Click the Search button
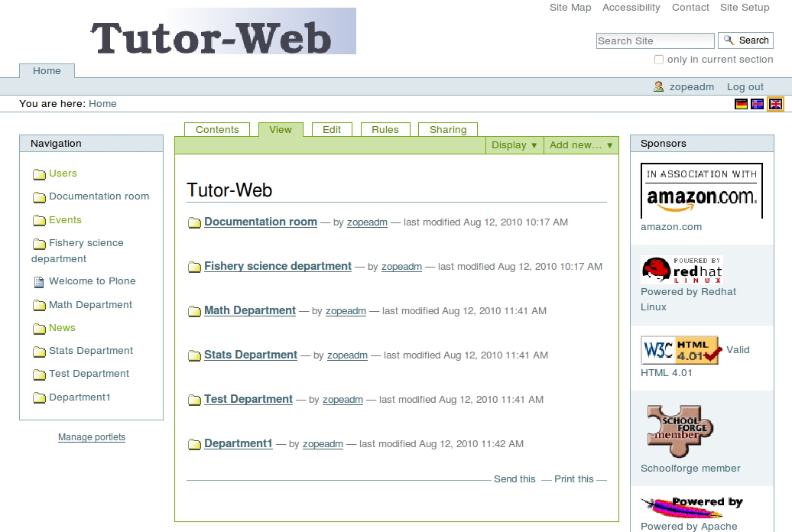Viewport: 792px width, 532px height. [x=745, y=41]
